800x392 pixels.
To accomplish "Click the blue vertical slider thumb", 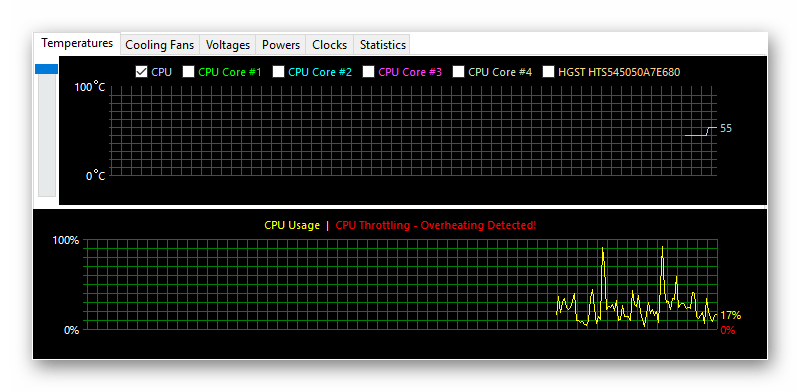I will coord(46,69).
